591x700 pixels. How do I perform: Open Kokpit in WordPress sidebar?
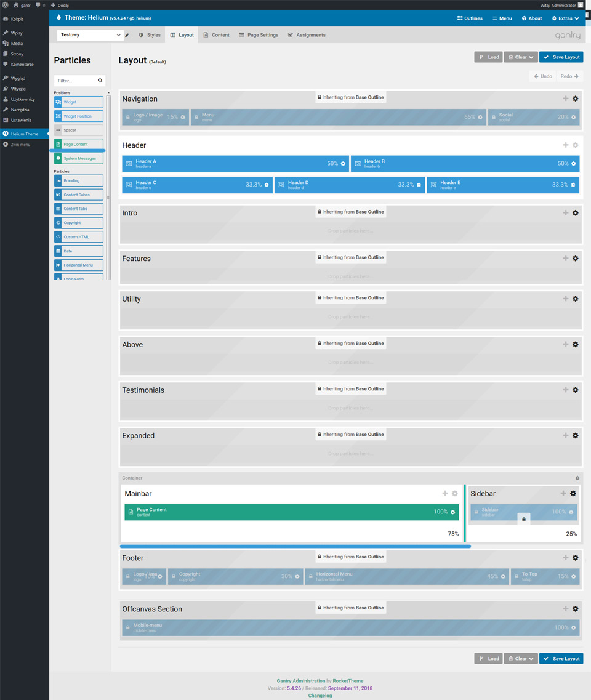tap(25, 19)
